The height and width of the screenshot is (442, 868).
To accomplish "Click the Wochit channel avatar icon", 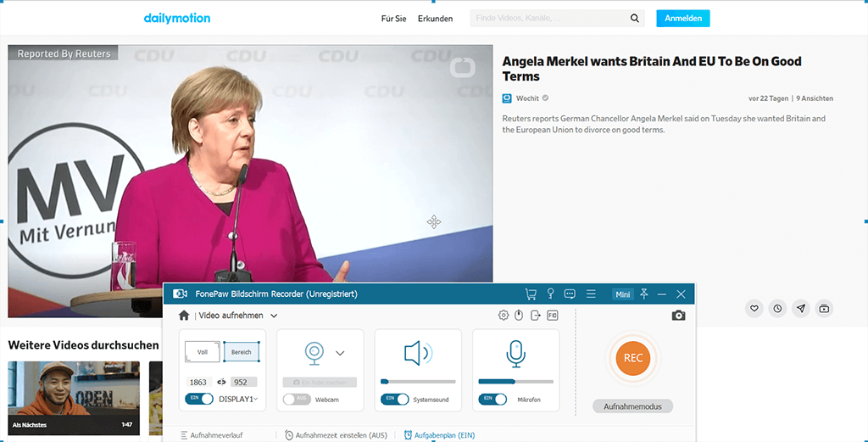I will [x=507, y=98].
